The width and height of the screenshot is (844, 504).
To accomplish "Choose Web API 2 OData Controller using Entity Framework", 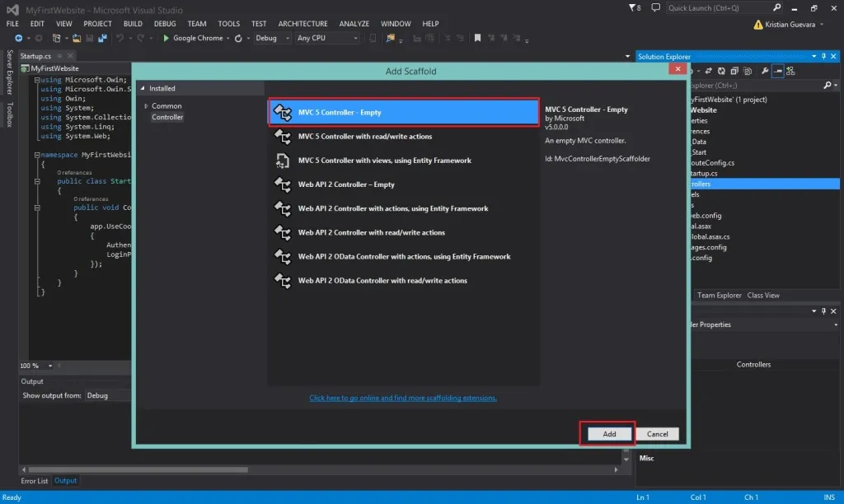I will pyautogui.click(x=404, y=257).
